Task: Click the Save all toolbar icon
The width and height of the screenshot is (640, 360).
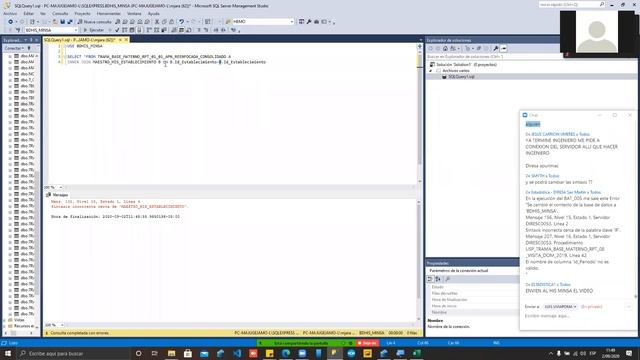Action: tap(70, 22)
